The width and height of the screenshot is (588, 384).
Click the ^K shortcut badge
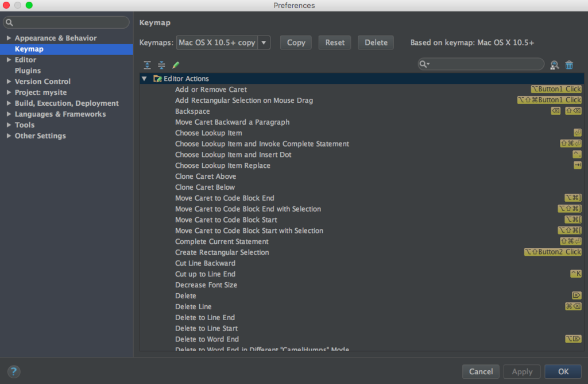point(575,274)
